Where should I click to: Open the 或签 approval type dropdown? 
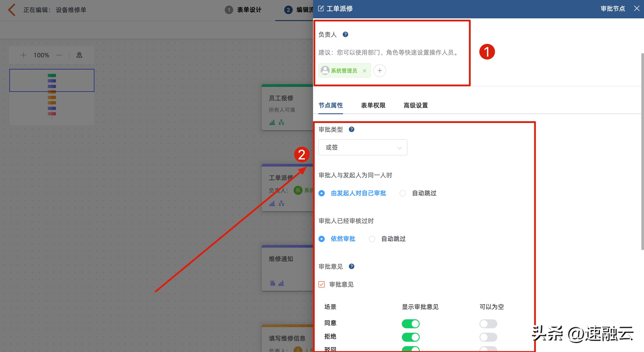[362, 148]
